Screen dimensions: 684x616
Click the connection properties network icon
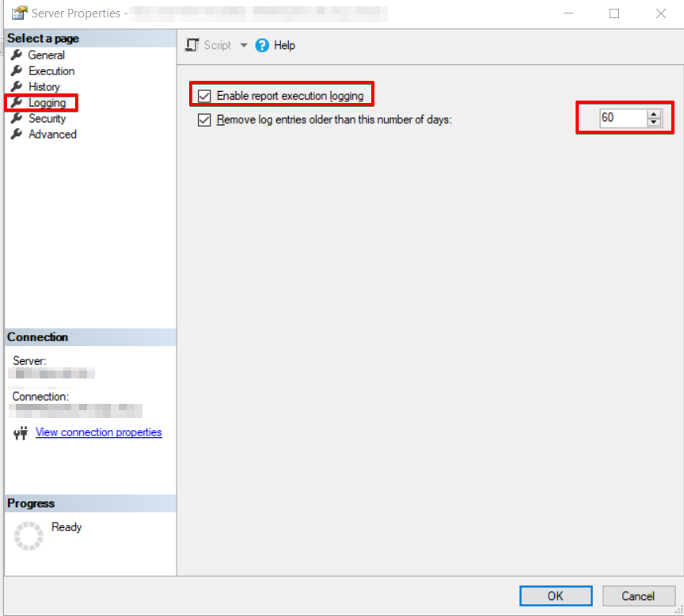click(x=21, y=433)
